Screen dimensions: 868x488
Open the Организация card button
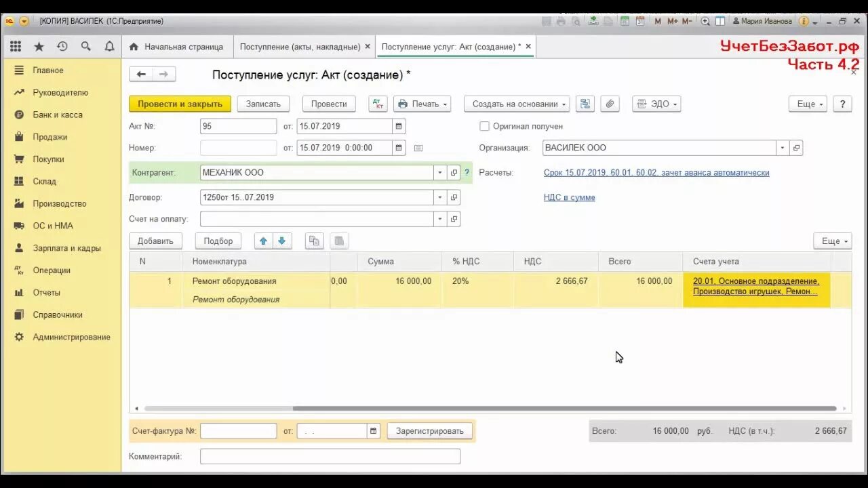(797, 148)
